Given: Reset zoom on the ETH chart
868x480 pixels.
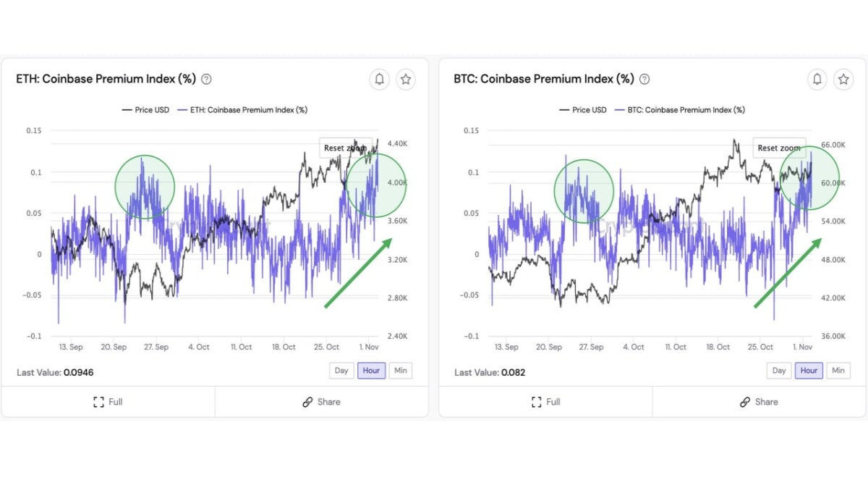Looking at the screenshot, I should [345, 148].
